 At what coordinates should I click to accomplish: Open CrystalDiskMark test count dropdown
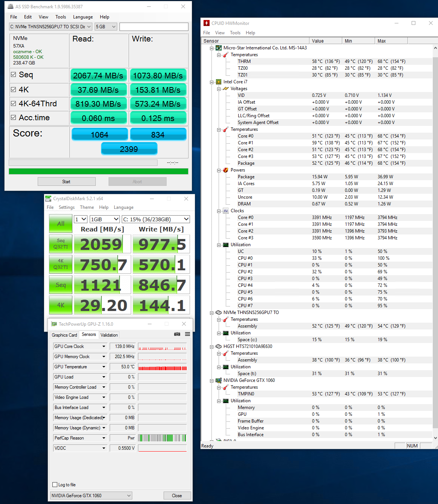[81, 219]
